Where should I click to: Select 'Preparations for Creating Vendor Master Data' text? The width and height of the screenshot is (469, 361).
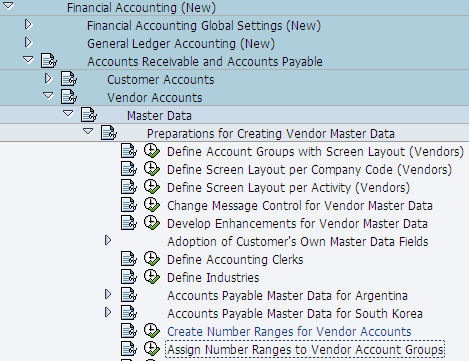[271, 134]
